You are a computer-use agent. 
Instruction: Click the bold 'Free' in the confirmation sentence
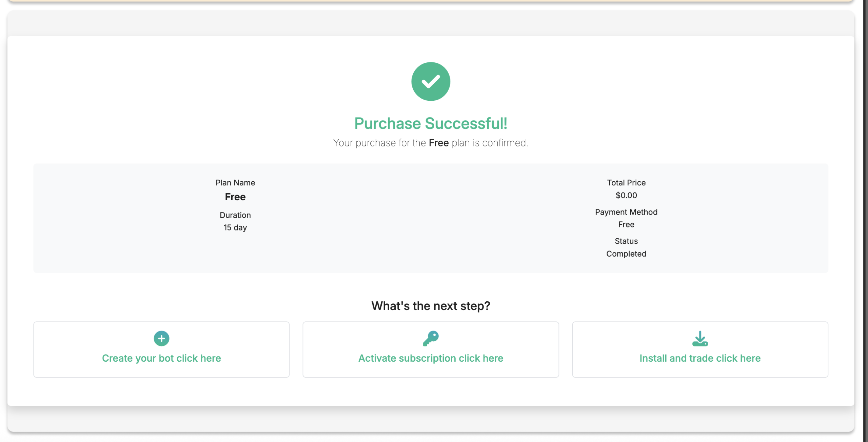(x=438, y=143)
